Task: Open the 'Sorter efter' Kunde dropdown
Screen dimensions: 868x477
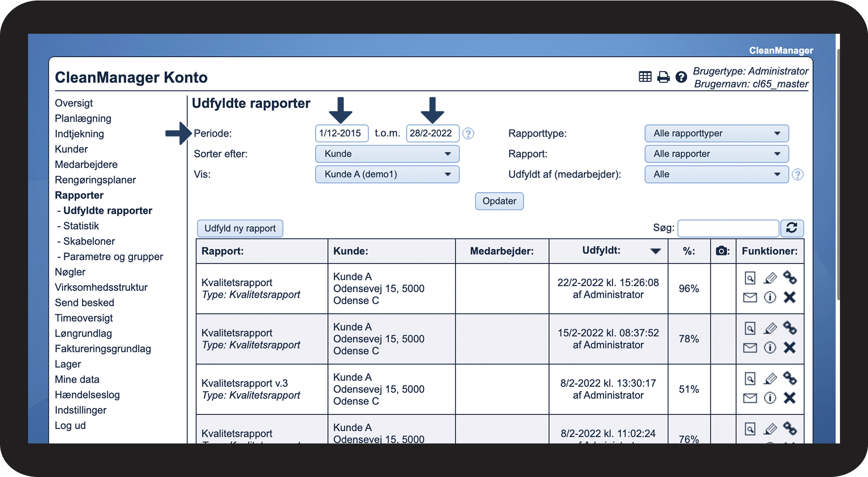Action: 387,154
